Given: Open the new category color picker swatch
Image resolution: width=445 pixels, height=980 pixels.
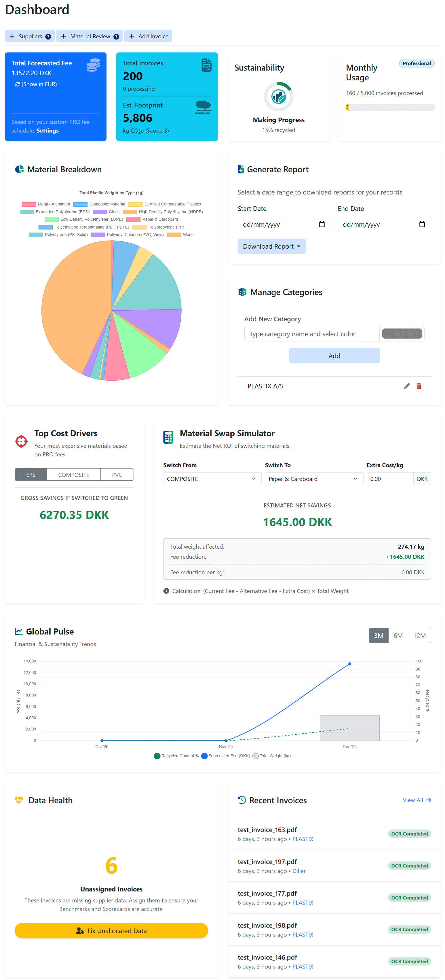Looking at the screenshot, I should pyautogui.click(x=402, y=334).
